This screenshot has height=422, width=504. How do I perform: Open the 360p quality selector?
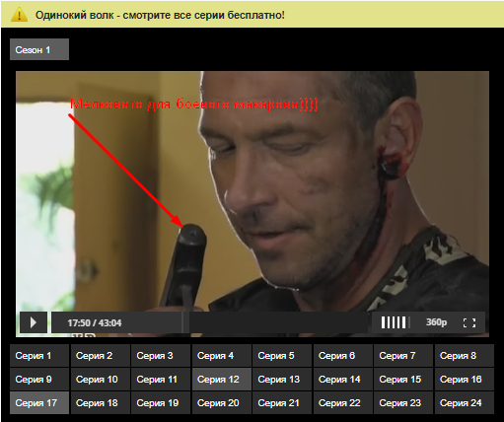coord(436,322)
